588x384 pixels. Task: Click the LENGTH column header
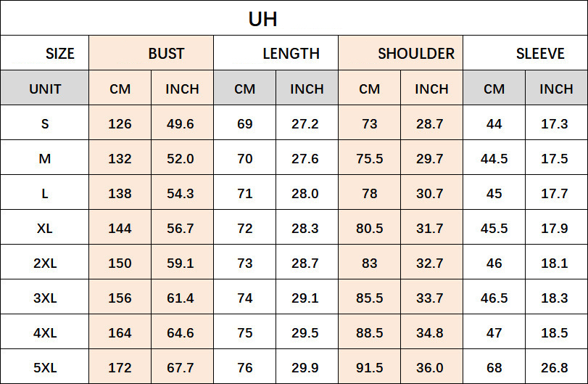(x=291, y=54)
